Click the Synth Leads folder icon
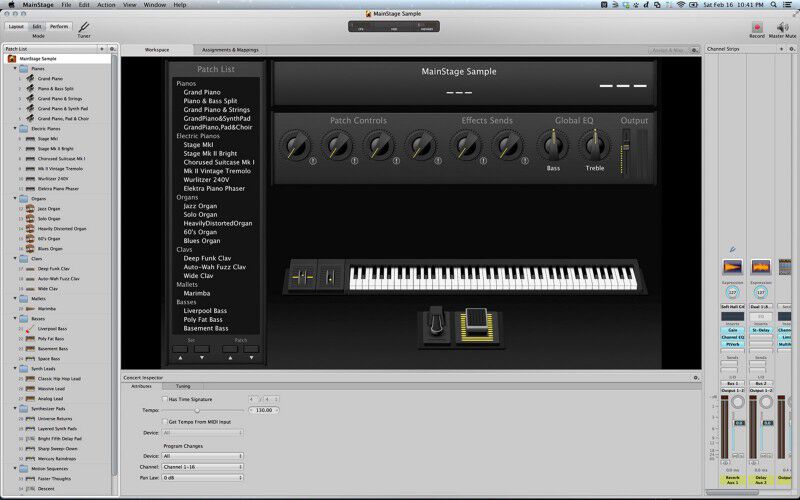Image resolution: width=800 pixels, height=500 pixels. point(23,368)
